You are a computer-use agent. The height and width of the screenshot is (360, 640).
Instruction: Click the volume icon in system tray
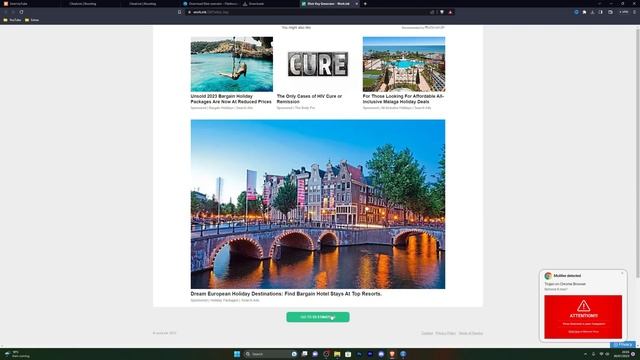(x=607, y=354)
